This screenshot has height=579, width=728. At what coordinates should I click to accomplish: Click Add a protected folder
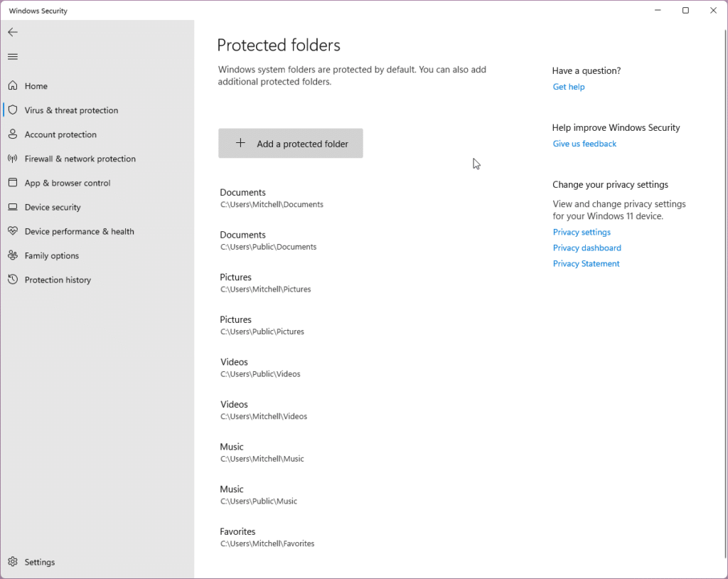290,143
